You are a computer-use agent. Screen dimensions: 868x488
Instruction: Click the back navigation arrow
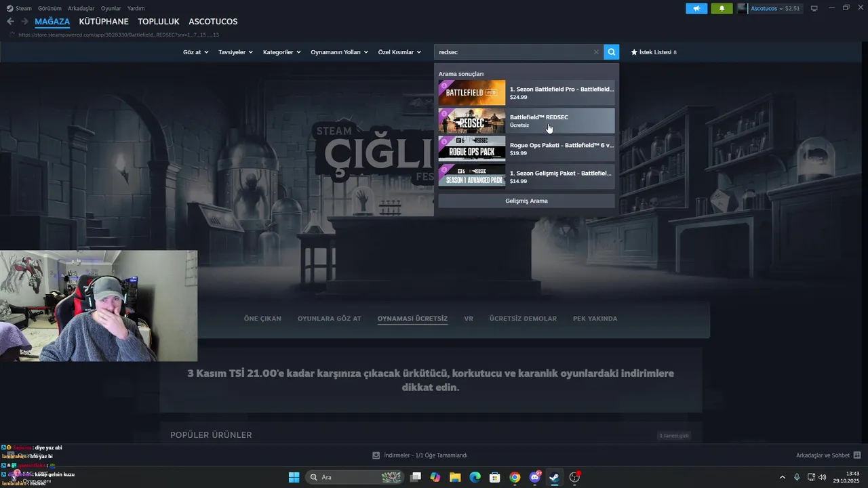click(x=10, y=22)
